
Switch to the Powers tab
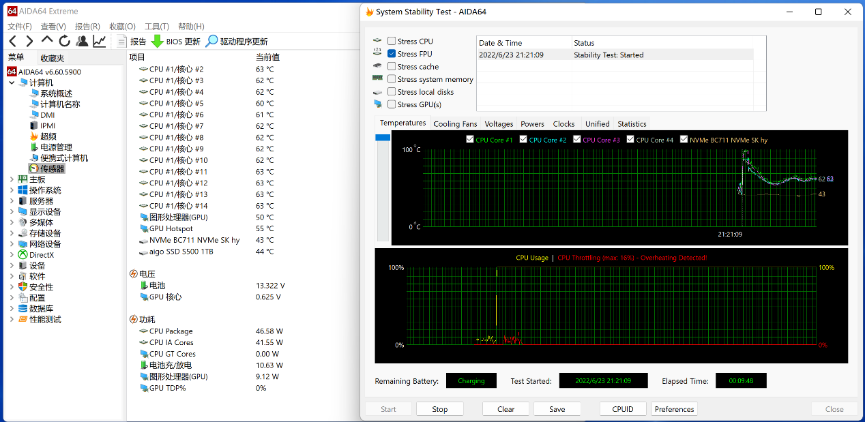[x=532, y=124]
